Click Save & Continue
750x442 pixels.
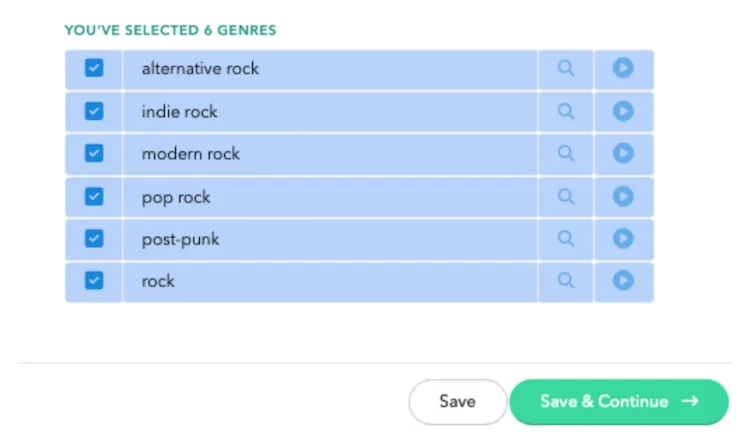click(x=619, y=402)
